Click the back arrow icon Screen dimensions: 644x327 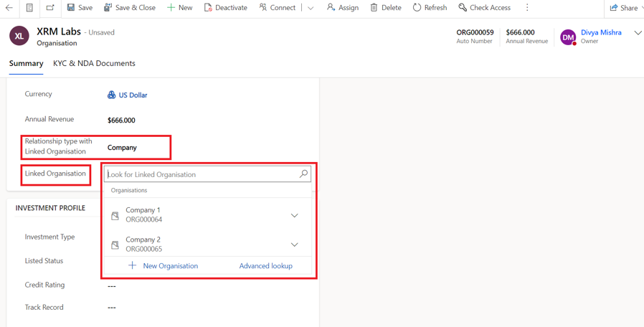click(9, 8)
